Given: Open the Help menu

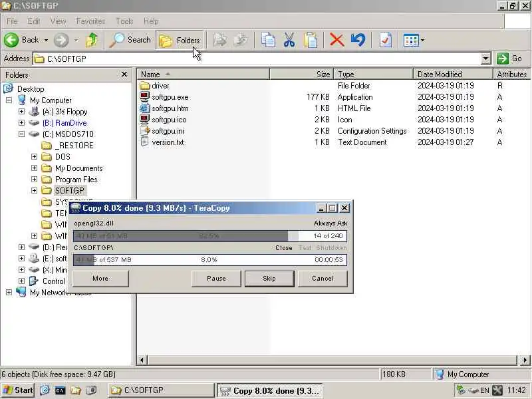Looking at the screenshot, I should pyautogui.click(x=151, y=21).
